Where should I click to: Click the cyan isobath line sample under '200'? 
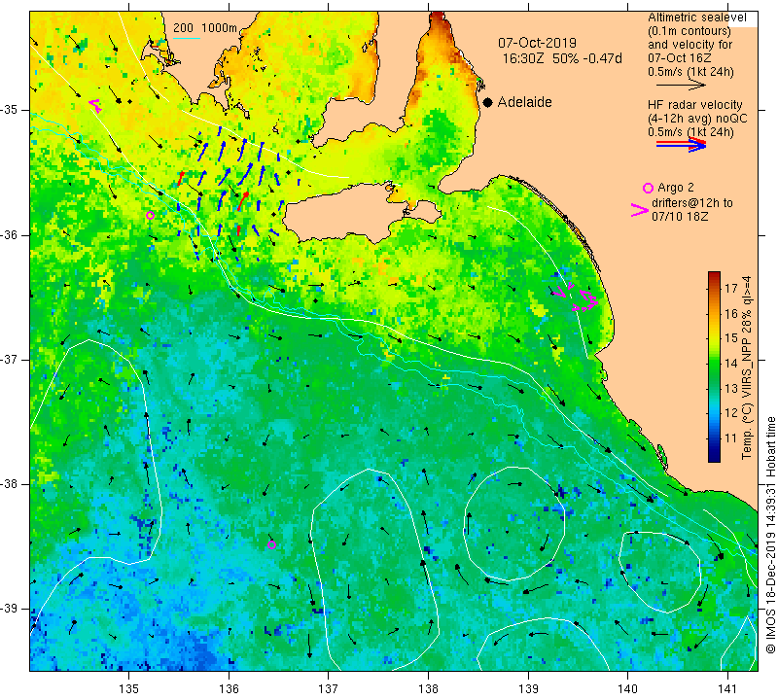pyautogui.click(x=187, y=38)
